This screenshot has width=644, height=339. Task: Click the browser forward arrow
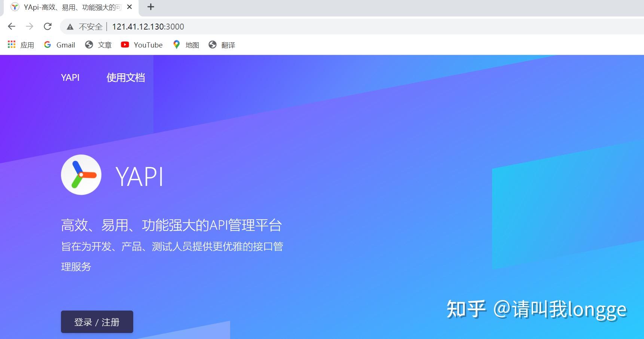(x=30, y=26)
